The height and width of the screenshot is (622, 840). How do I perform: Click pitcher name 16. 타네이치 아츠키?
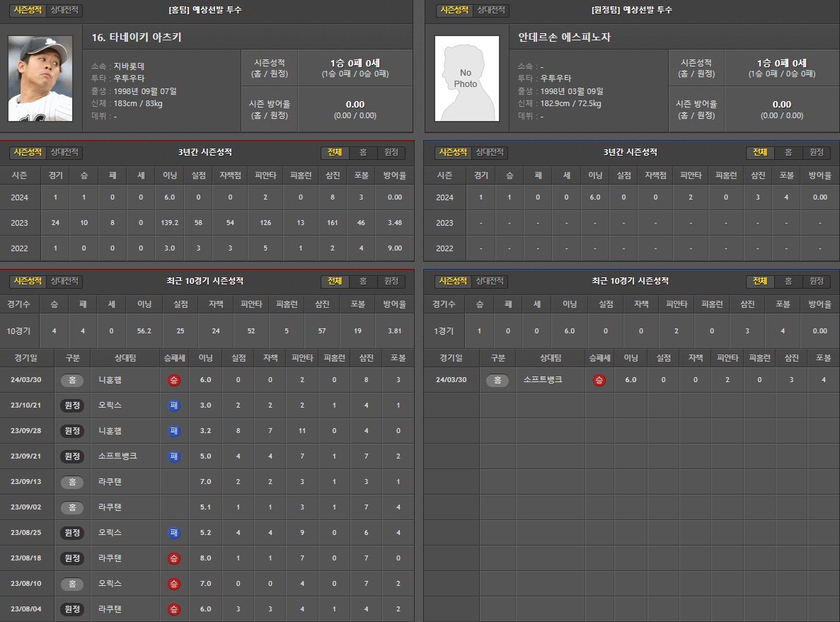tap(137, 38)
